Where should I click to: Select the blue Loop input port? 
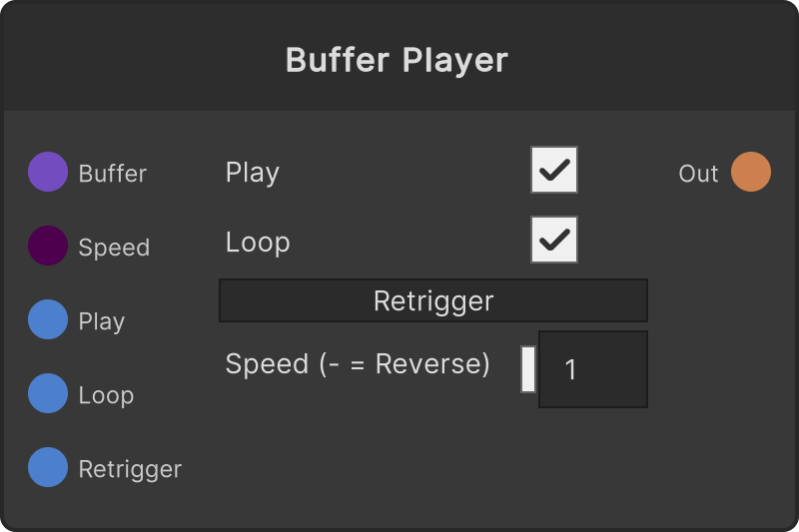(x=48, y=393)
